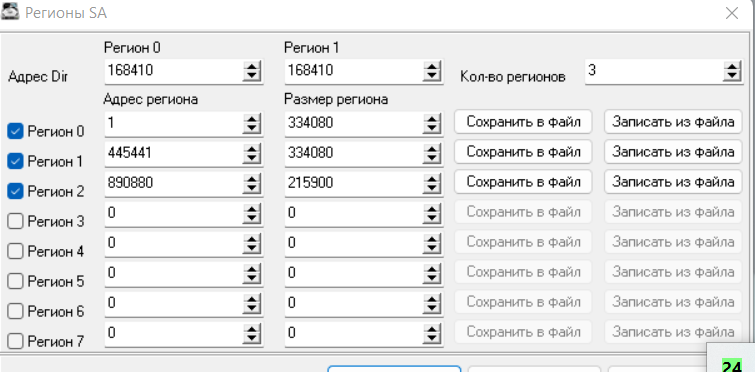
Task: Save Регион 2 using Сохранить в файл
Action: 523,182
